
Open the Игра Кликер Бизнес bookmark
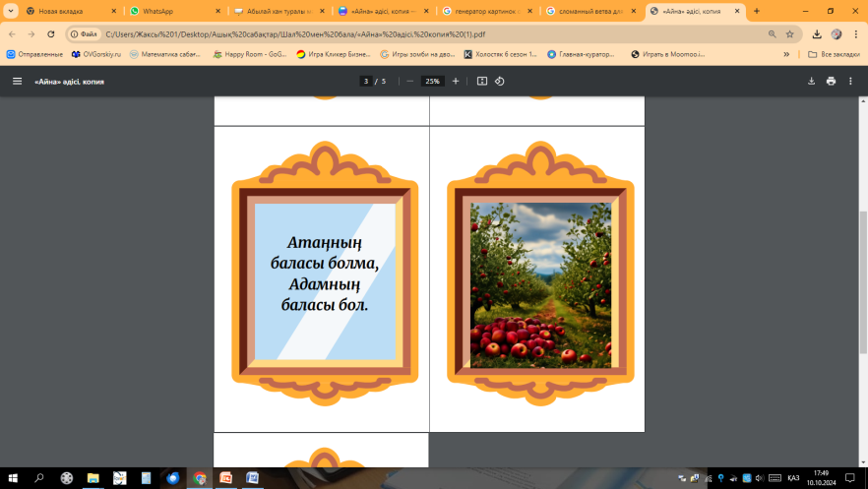click(x=334, y=54)
